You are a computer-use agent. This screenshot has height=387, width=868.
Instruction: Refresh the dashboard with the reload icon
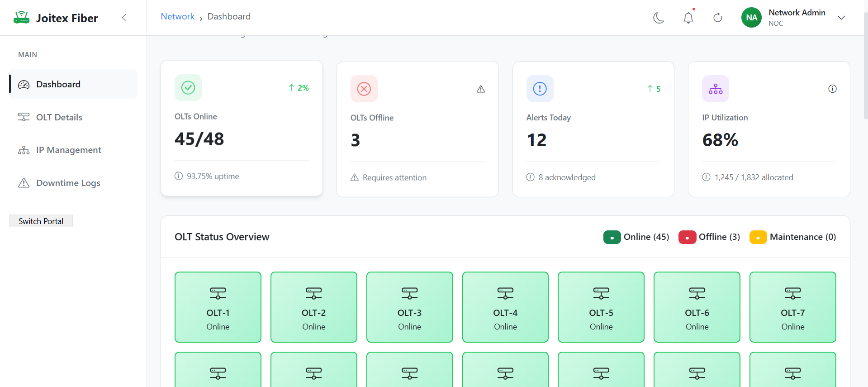pyautogui.click(x=718, y=18)
